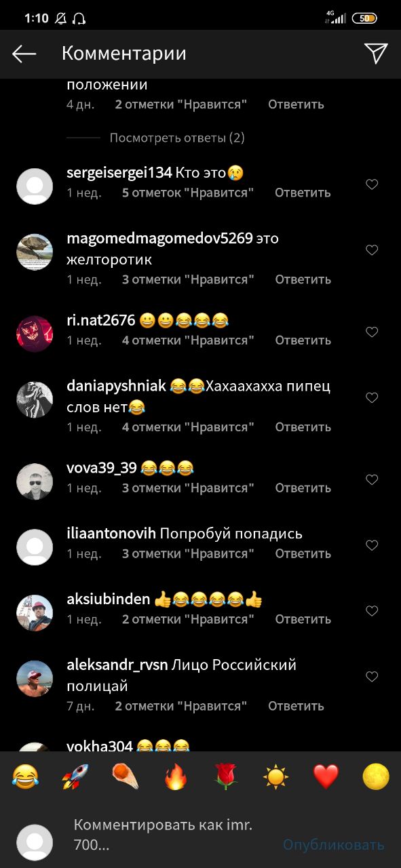Open the share paper-plane icon
The height and width of the screenshot is (868, 401).
pos(376,54)
